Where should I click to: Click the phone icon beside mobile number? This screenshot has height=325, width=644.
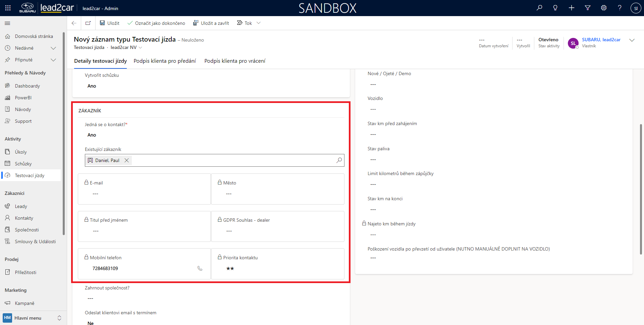[x=200, y=268]
